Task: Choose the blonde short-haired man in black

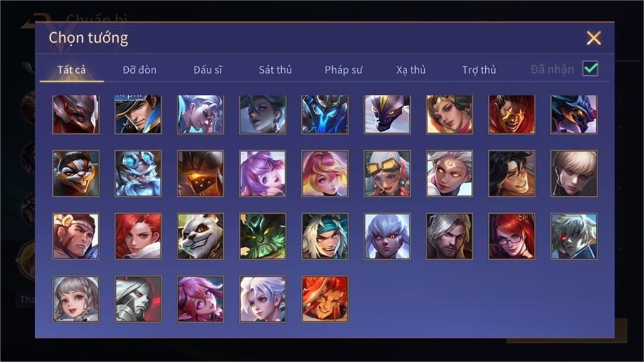Action: 574,173
